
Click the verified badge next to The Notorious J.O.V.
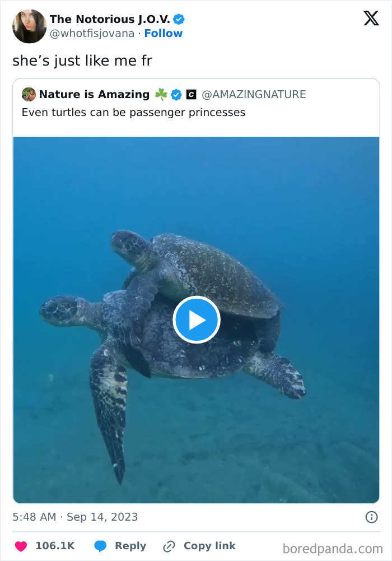(x=179, y=18)
